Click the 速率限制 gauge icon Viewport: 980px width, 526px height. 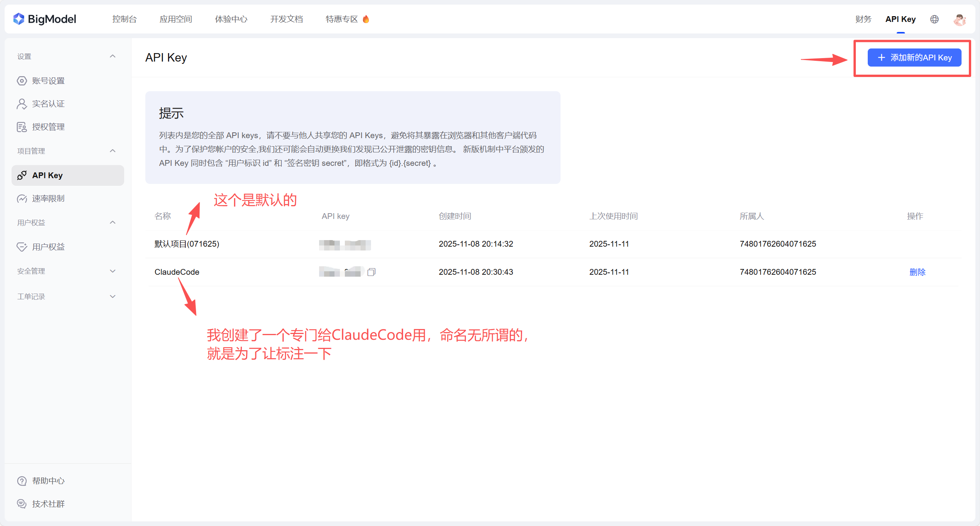[22, 199]
